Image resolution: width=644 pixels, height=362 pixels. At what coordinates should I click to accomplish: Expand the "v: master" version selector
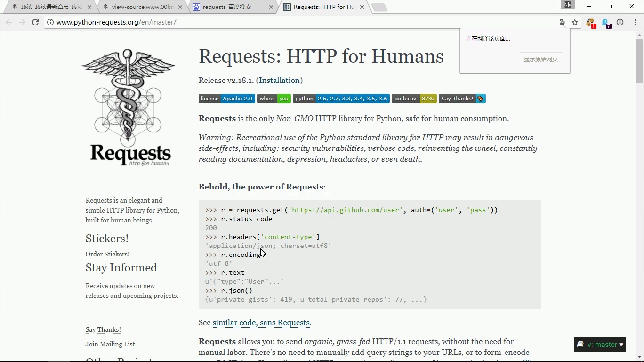tap(600, 345)
